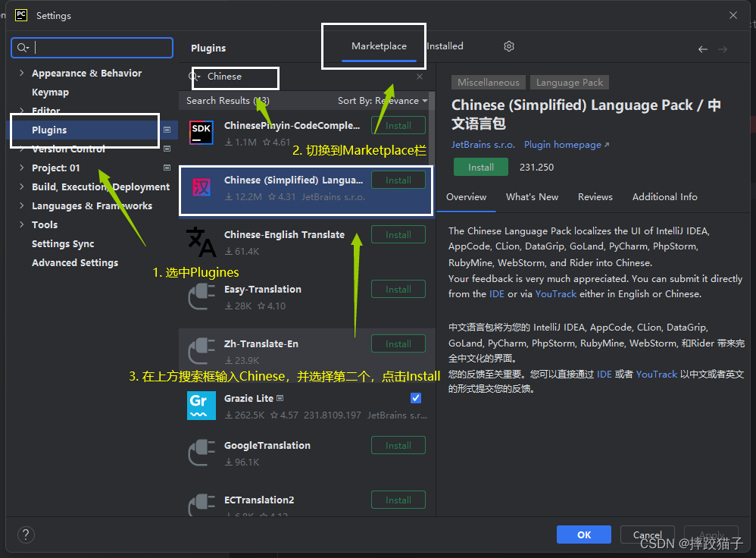Click the project-level marker beside Version Control
The image size is (756, 558).
(167, 149)
